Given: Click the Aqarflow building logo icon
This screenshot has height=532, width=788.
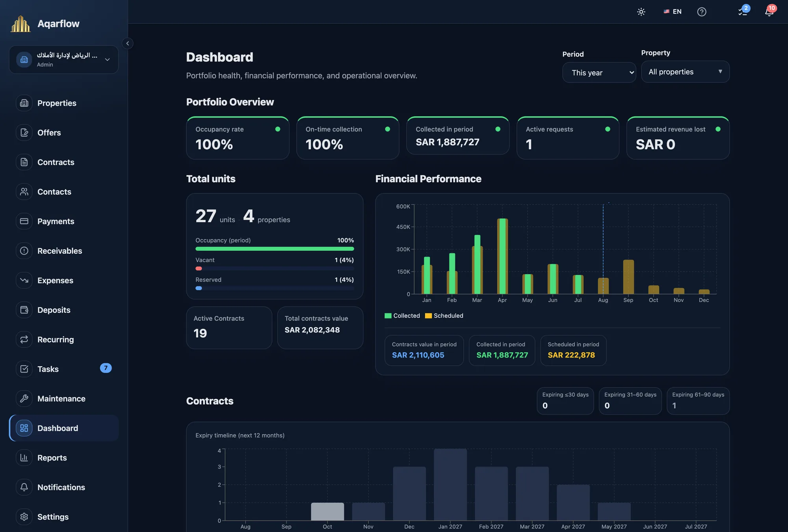Looking at the screenshot, I should point(20,24).
